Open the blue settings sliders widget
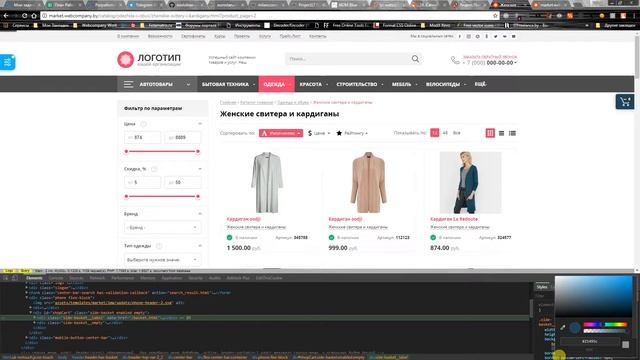The height and width of the screenshot is (360, 640). point(7,62)
